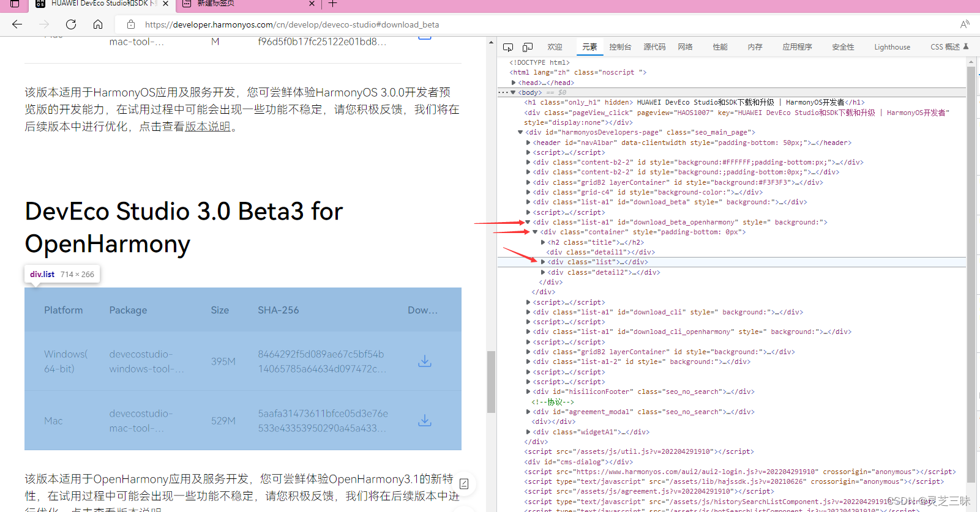The height and width of the screenshot is (512, 980).
Task: Click the floating feedback icon on page
Action: click(464, 484)
